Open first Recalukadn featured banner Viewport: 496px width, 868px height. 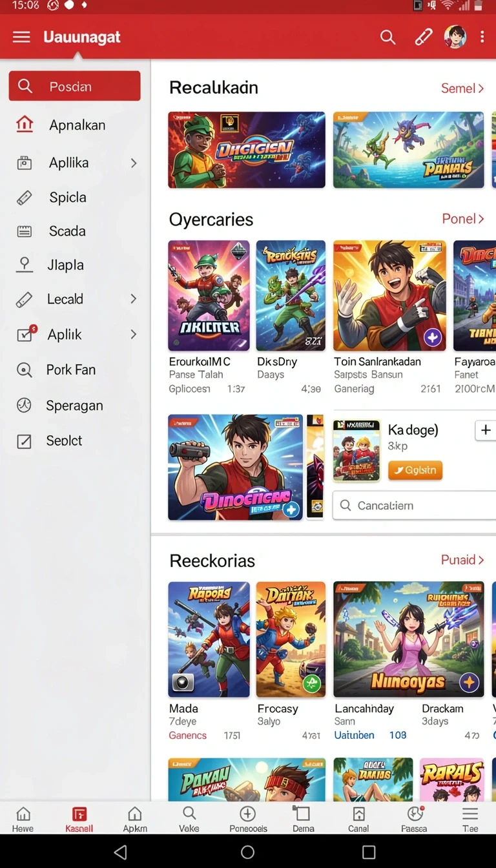247,150
